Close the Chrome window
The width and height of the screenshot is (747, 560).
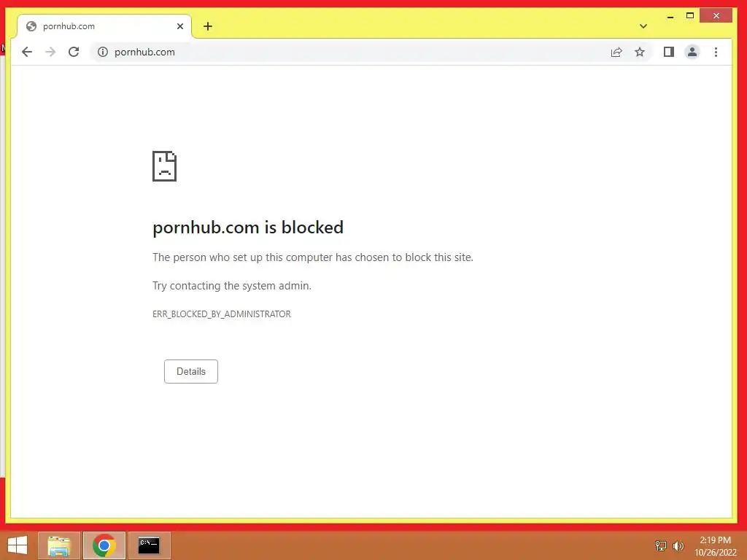tap(716, 16)
